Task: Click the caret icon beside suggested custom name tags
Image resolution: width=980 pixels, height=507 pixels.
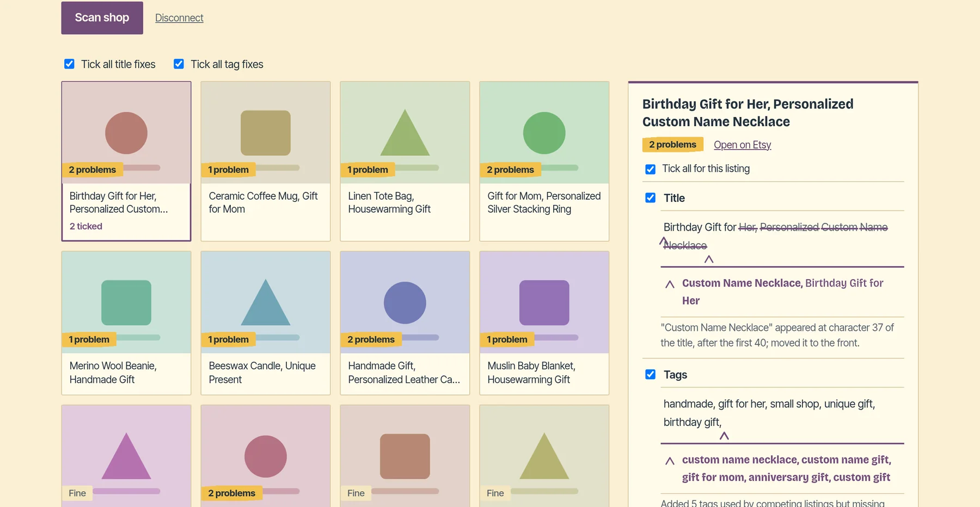Action: 670,461
